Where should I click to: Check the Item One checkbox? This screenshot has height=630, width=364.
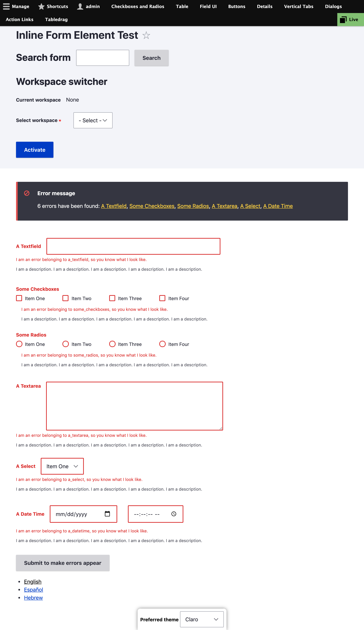(19, 298)
